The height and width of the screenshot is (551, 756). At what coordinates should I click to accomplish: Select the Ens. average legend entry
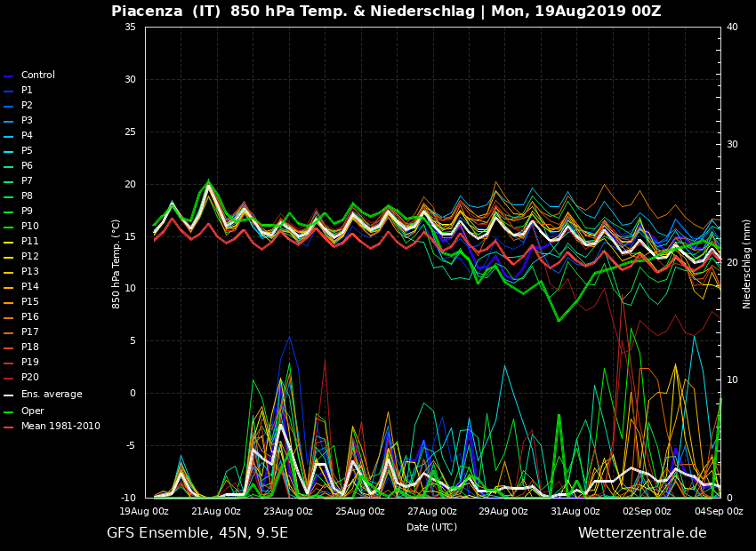click(51, 395)
